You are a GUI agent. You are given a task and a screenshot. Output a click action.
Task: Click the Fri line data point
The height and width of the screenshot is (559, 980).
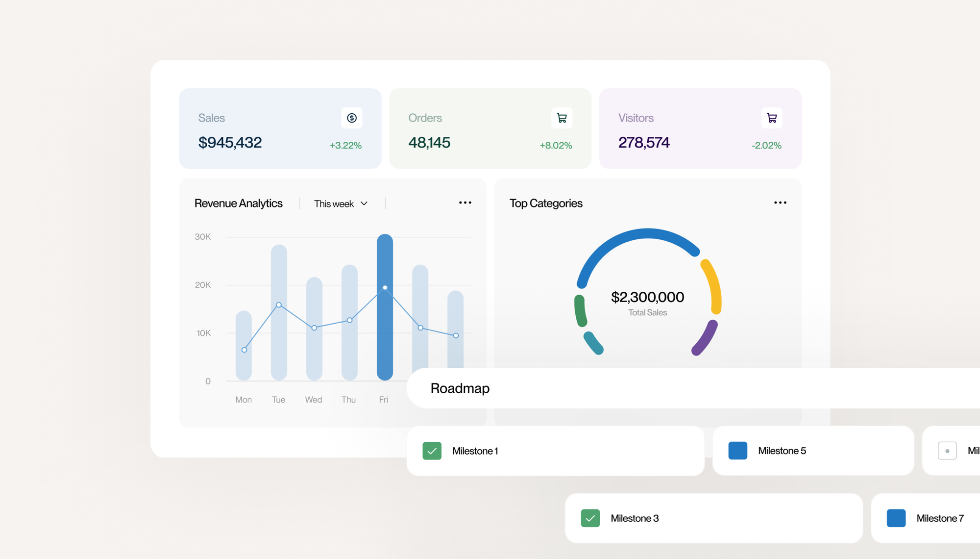point(385,288)
